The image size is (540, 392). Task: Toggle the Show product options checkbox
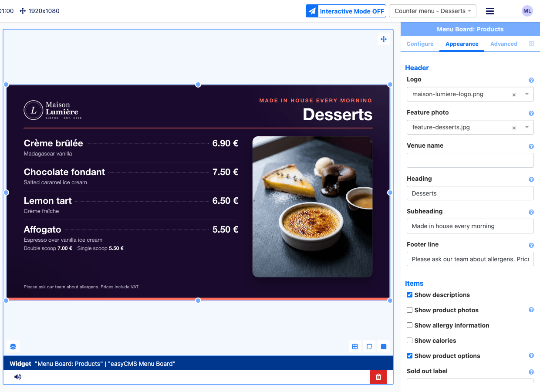pyautogui.click(x=409, y=356)
